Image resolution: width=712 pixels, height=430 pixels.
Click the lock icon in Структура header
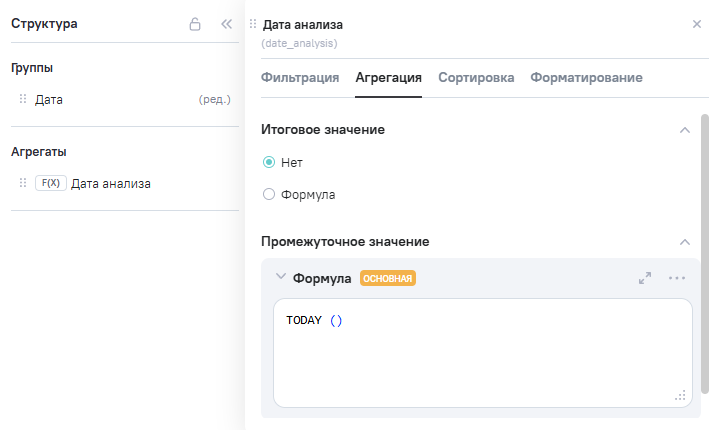click(196, 24)
